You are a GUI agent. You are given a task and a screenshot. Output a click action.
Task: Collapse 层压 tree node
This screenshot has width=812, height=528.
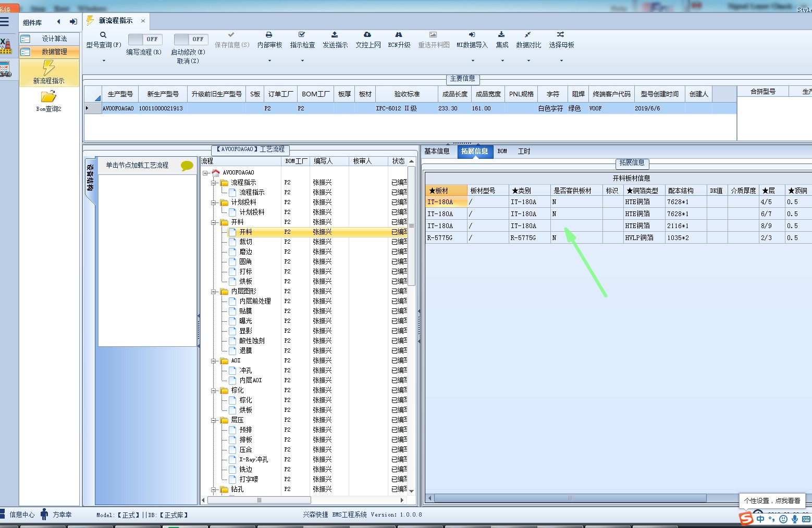[x=214, y=420]
